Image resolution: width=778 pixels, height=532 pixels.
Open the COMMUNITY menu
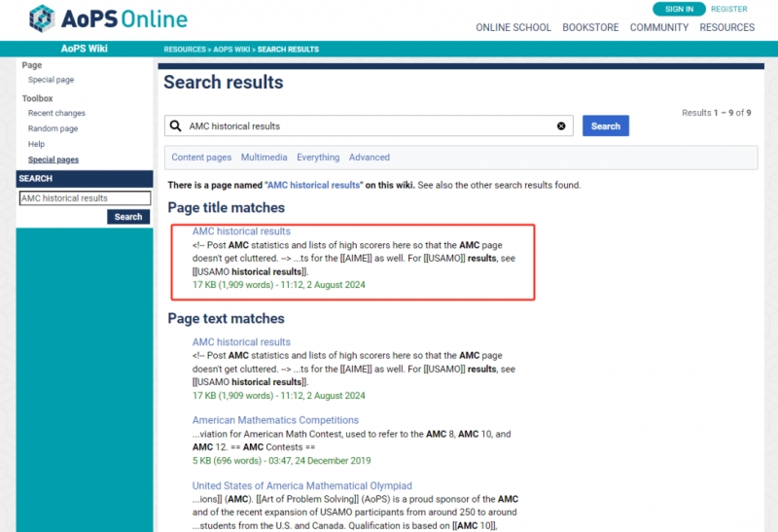pyautogui.click(x=659, y=27)
